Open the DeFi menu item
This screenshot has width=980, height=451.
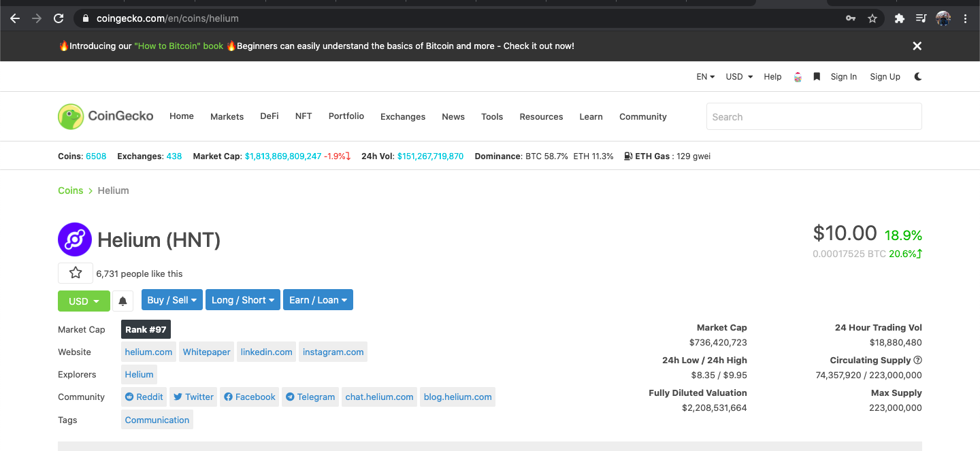[269, 116]
